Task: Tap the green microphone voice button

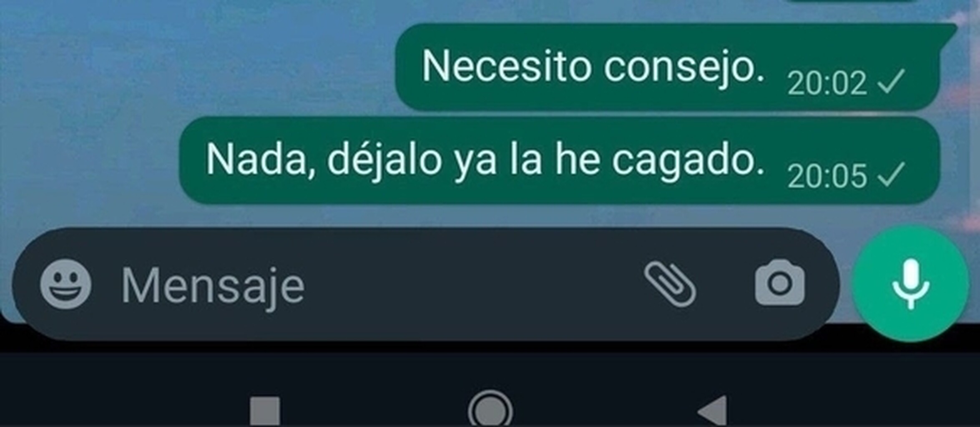Action: tap(910, 284)
